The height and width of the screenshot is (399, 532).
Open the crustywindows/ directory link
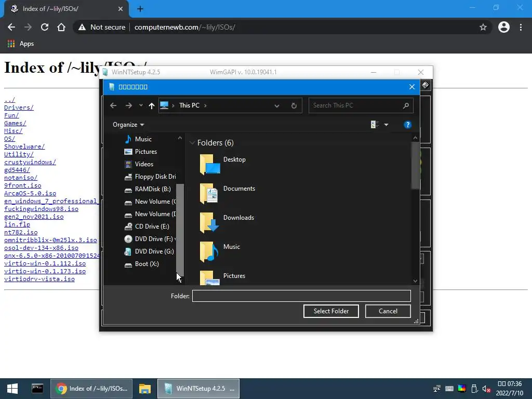tap(30, 162)
